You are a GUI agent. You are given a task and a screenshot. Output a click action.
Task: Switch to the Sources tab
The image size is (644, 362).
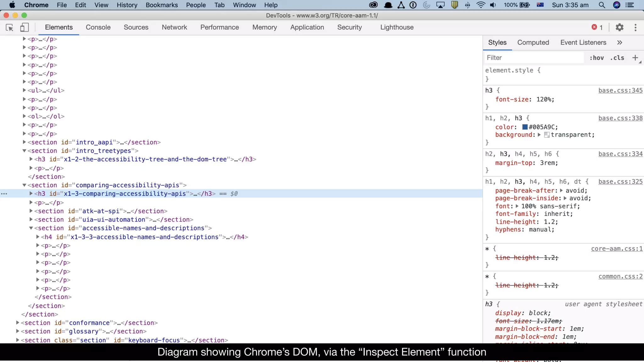136,27
